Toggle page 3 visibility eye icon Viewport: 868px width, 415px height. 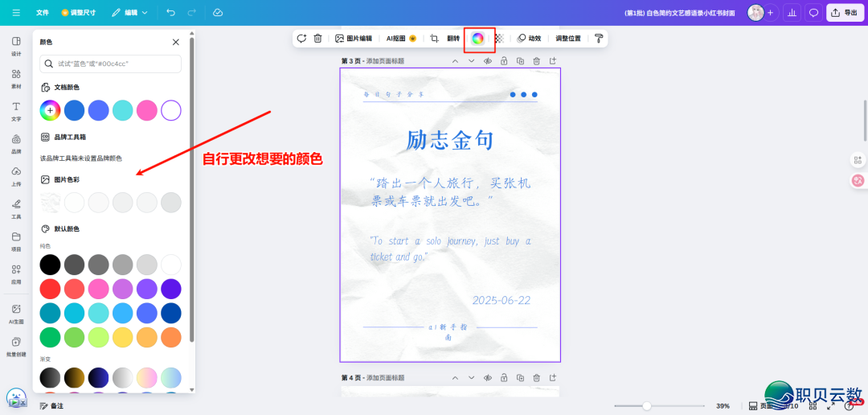coord(487,61)
